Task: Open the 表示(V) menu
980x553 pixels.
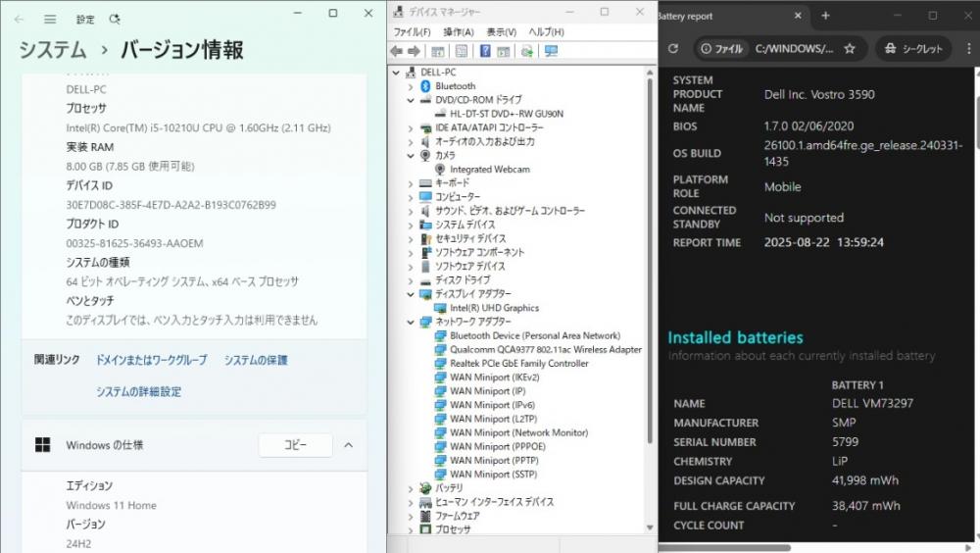Action: [x=501, y=32]
